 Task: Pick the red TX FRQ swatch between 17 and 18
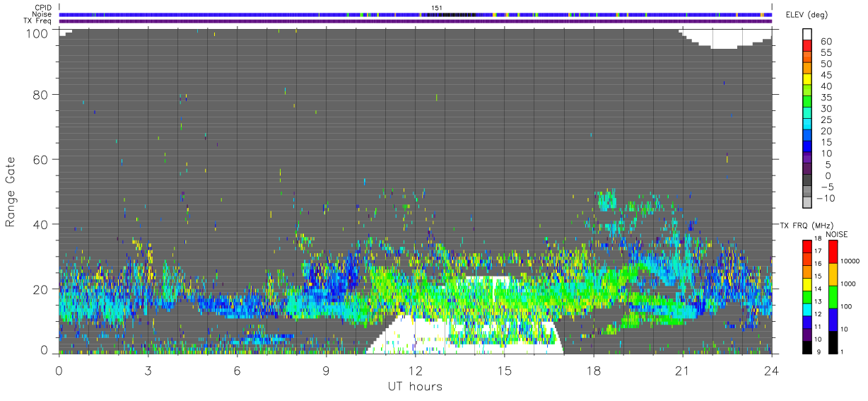807,246
